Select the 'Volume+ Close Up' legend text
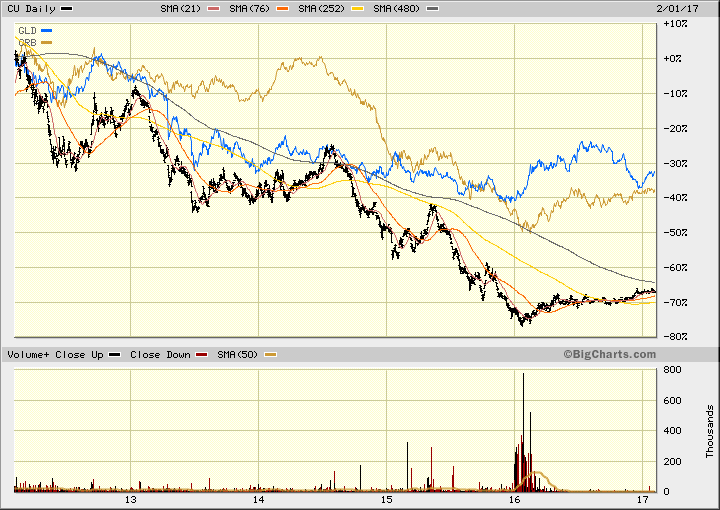The height and width of the screenshot is (510, 720). (x=56, y=355)
